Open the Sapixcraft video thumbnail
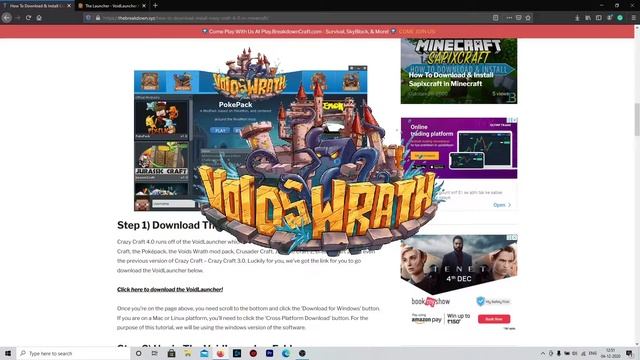Screen dimensions: 640x360 coord(459,71)
